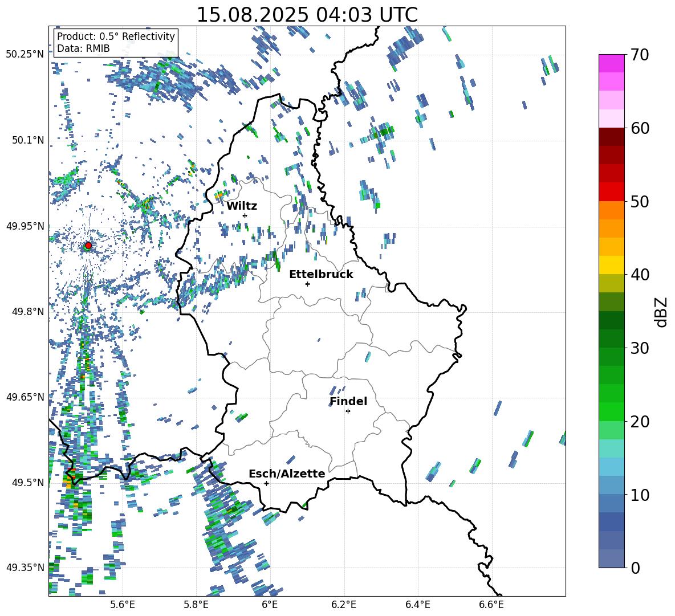Image resolution: width=675 pixels, height=616 pixels.
Task: Click the magenta top colorbar segment
Action: coord(612,64)
